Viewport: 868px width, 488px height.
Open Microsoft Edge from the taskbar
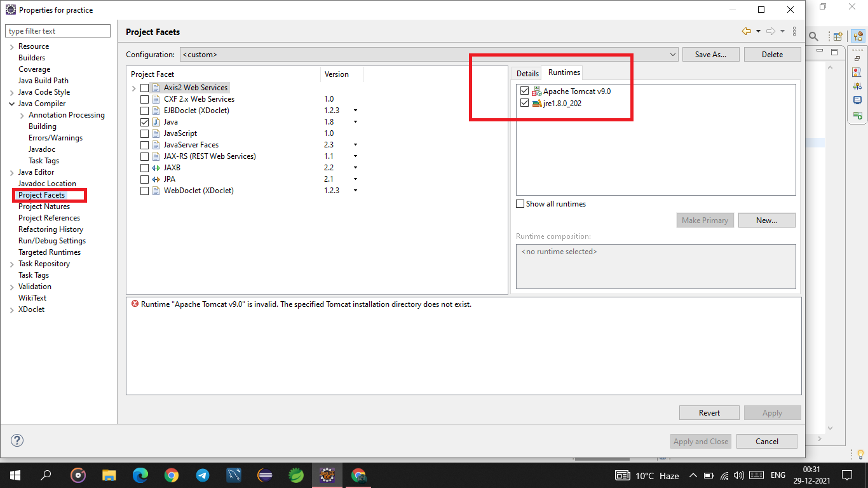pyautogui.click(x=140, y=475)
